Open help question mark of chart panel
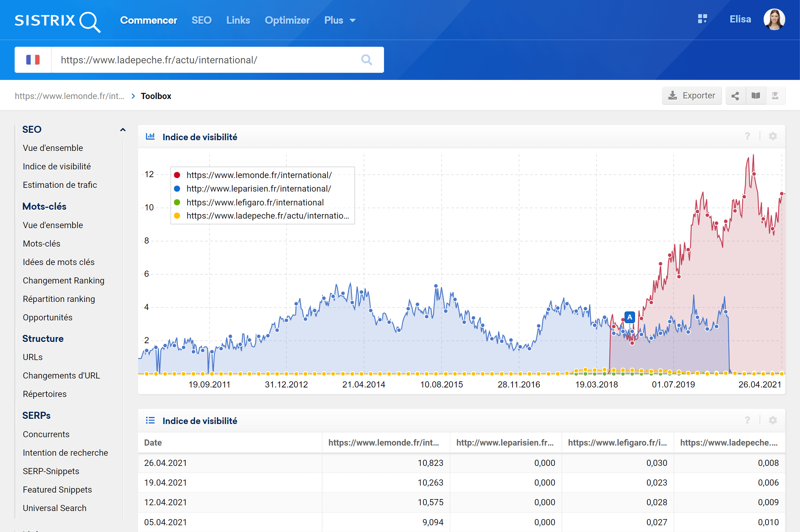800x532 pixels. pos(747,137)
